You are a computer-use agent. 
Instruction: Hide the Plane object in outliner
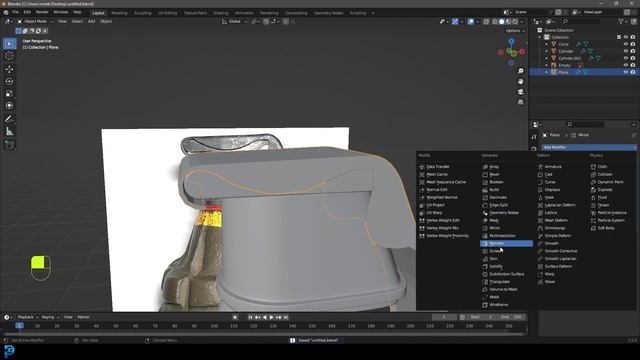click(x=626, y=72)
